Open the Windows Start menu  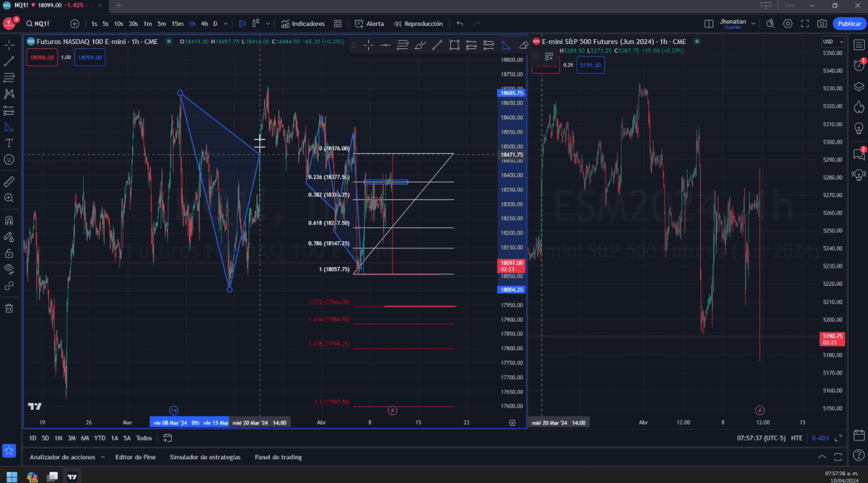pos(11,477)
